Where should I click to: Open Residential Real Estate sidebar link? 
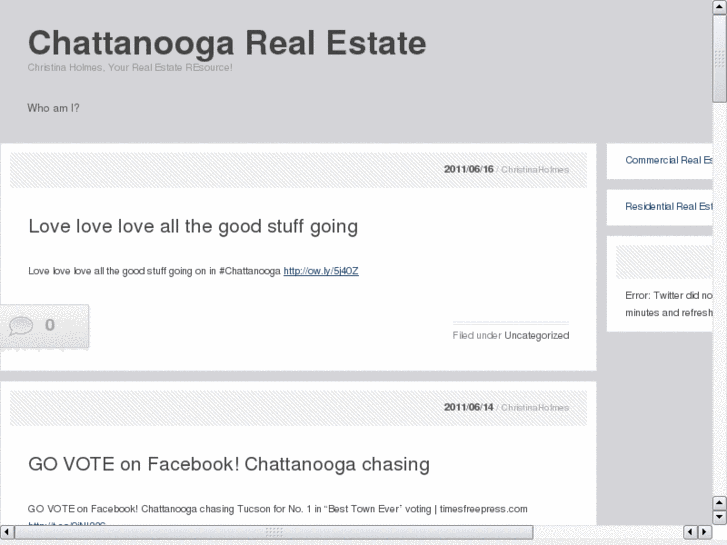pyautogui.click(x=669, y=206)
